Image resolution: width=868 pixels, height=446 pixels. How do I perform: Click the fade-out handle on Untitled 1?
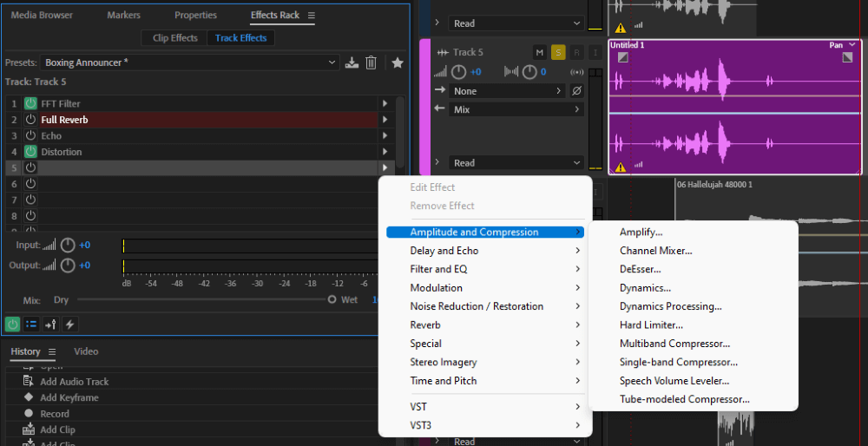click(847, 57)
